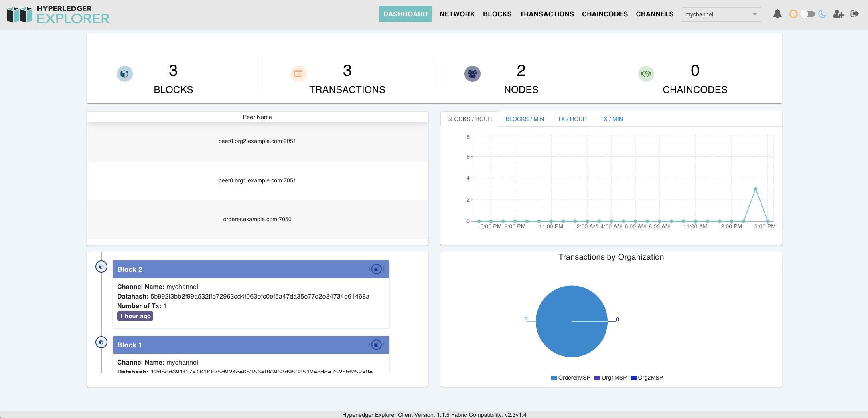This screenshot has width=868, height=418.
Task: Open the Channels menu item
Action: (x=655, y=14)
